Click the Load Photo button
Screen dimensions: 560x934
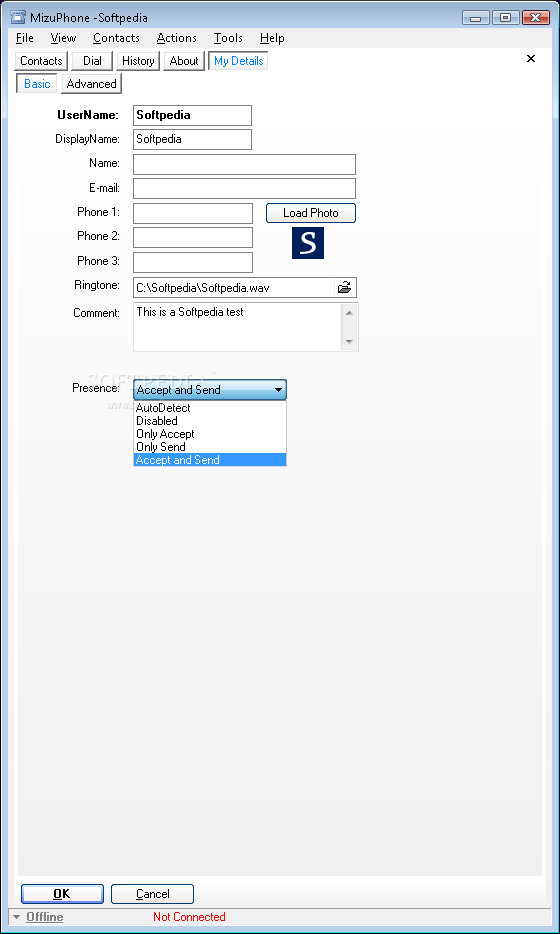tap(311, 213)
